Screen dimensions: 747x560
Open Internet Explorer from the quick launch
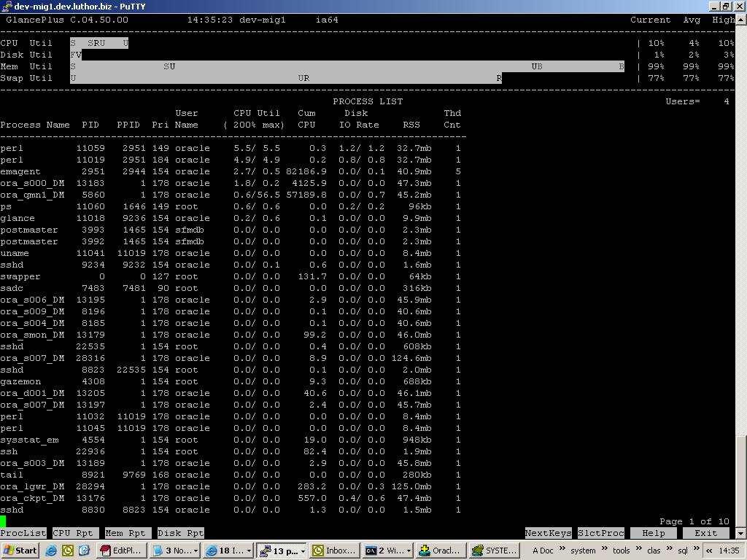pos(51,551)
